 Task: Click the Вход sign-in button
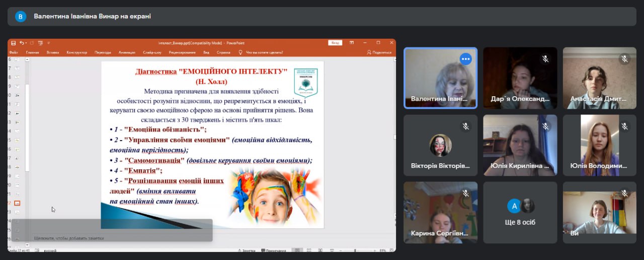coord(335,43)
